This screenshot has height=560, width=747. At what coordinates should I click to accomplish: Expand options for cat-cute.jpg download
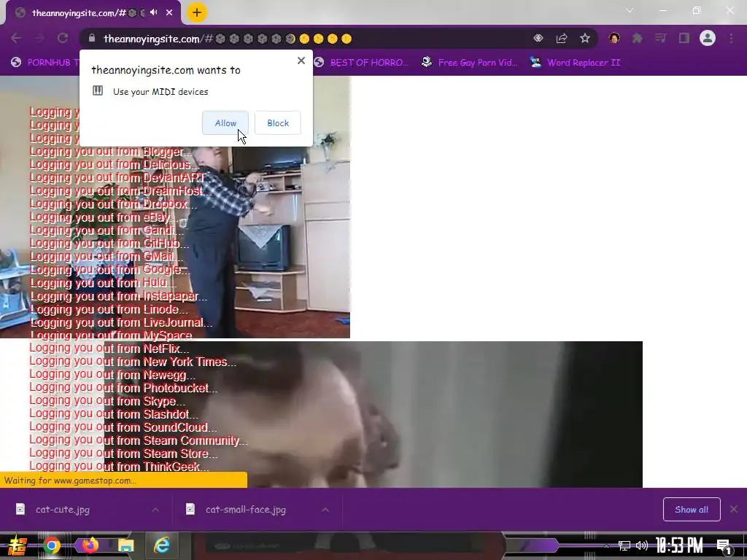click(x=155, y=510)
